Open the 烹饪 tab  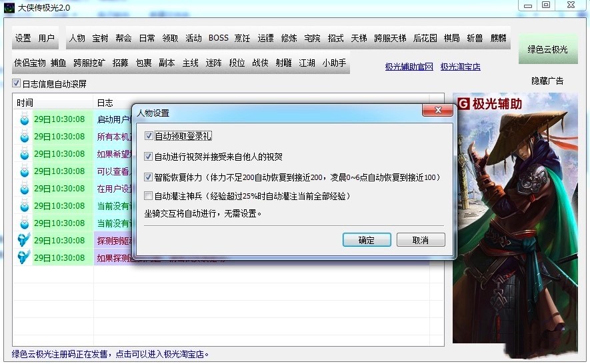242,39
